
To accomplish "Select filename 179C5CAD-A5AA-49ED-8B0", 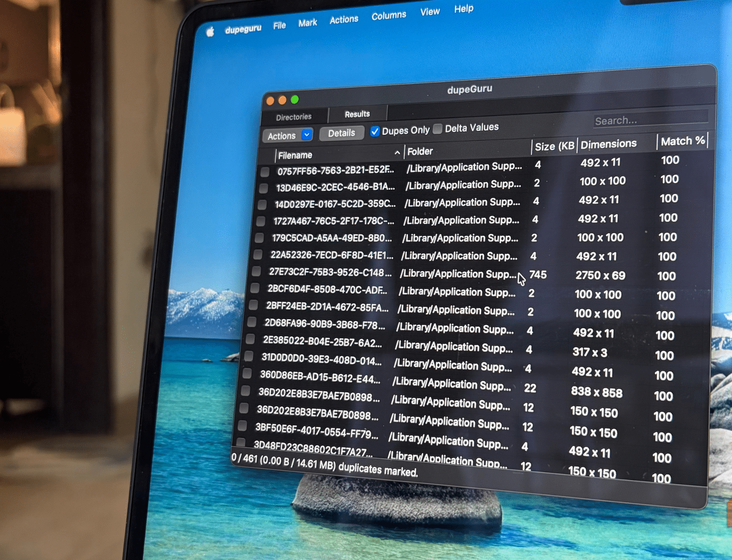I will (332, 238).
